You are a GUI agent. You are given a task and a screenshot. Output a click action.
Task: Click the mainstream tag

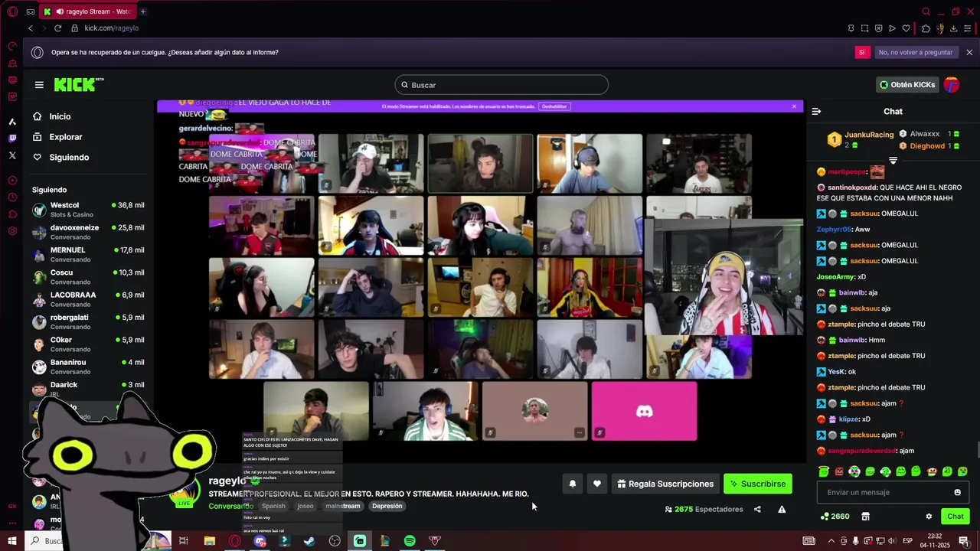(x=342, y=506)
